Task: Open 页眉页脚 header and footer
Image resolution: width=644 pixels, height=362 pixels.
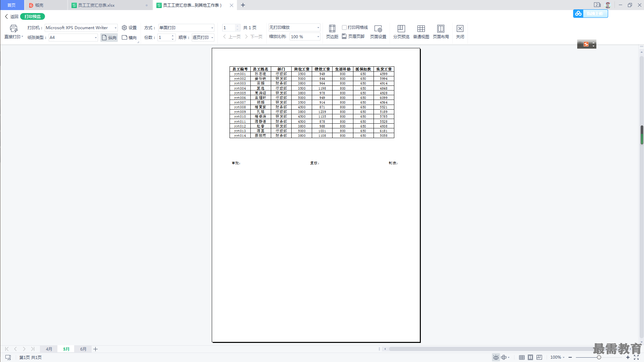Action: 353,37
